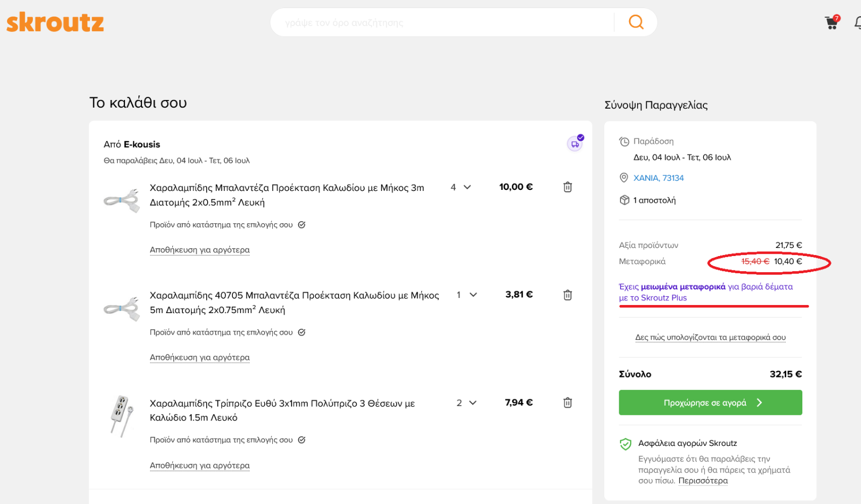Viewport: 861px width, 504px height.
Task: Save the 5m 40705 cable for later
Action: [x=200, y=358]
